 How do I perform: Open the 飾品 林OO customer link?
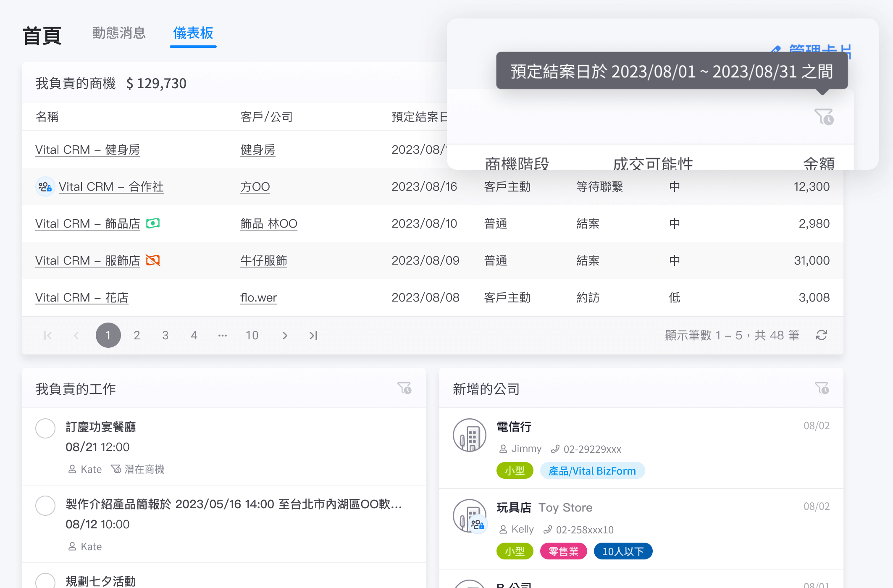tap(269, 223)
